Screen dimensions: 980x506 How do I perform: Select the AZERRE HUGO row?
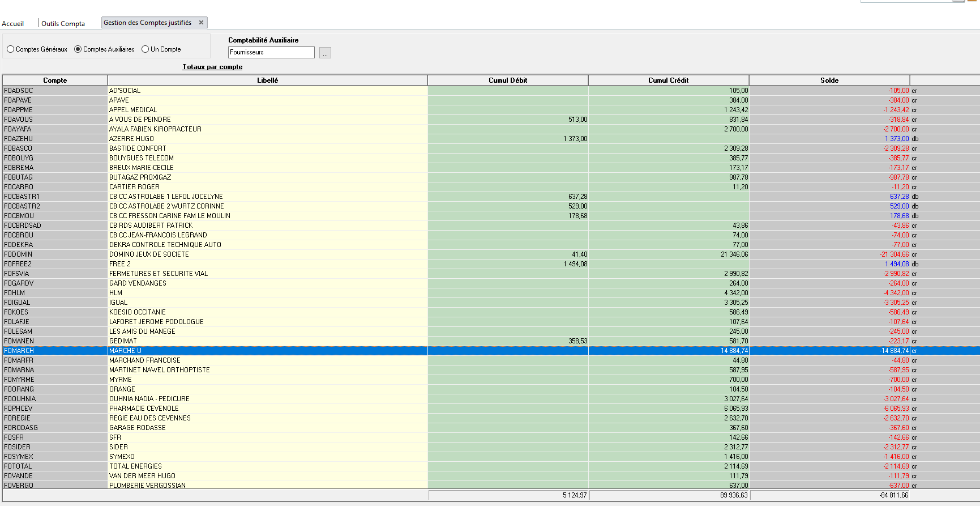pos(491,139)
